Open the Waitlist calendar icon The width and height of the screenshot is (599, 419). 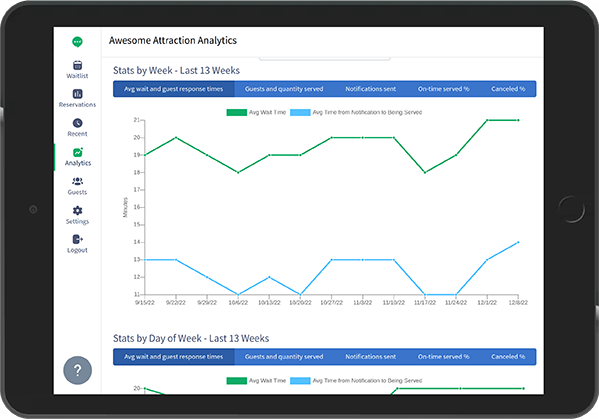(x=78, y=65)
